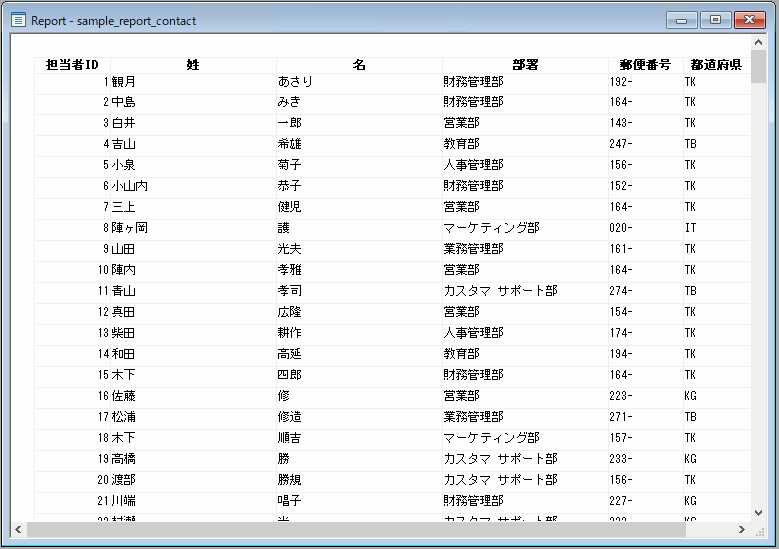779x549 pixels.
Task: Click the 名 column header
Action: point(359,65)
